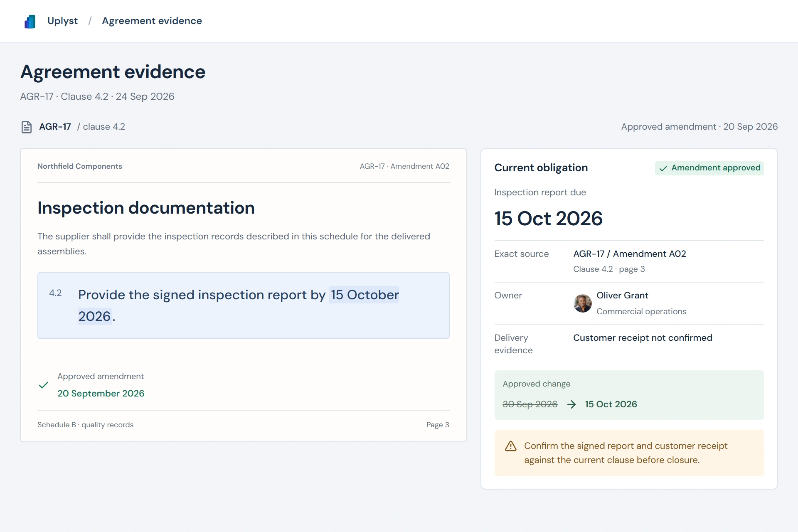Click the "AGR-17 · Clause 4.2 · 24 Sep 2026" subtitle
Viewport: 798px width, 532px height.
(x=97, y=96)
